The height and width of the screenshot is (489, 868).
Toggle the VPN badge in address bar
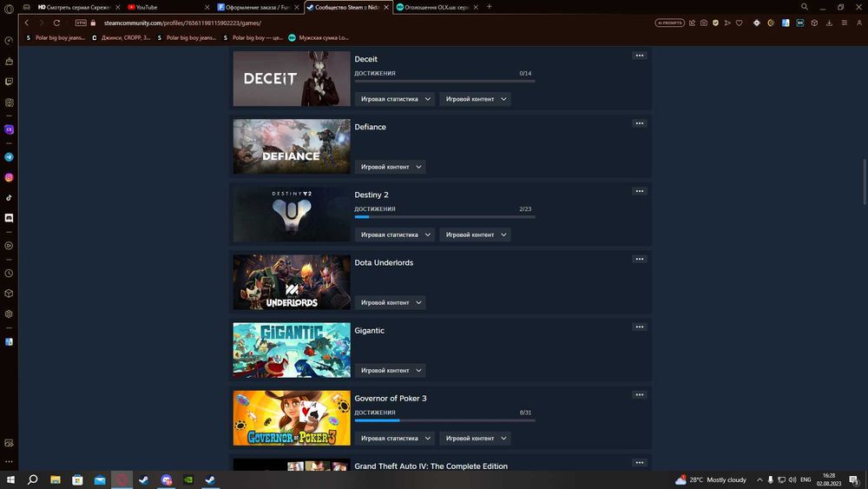81,23
